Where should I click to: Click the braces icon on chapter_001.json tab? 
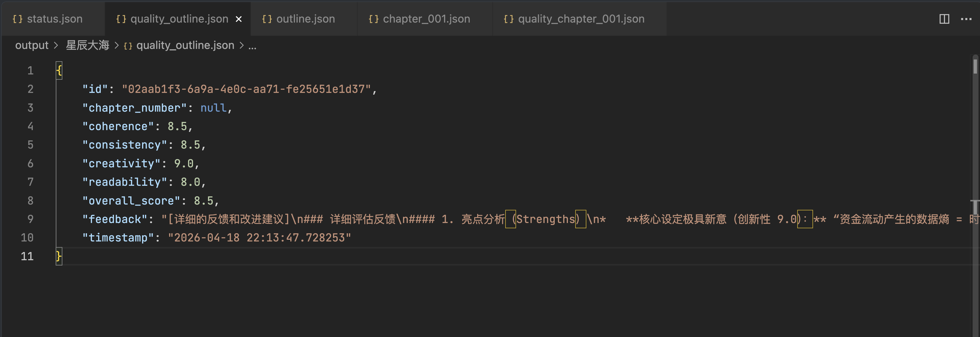coord(373,19)
